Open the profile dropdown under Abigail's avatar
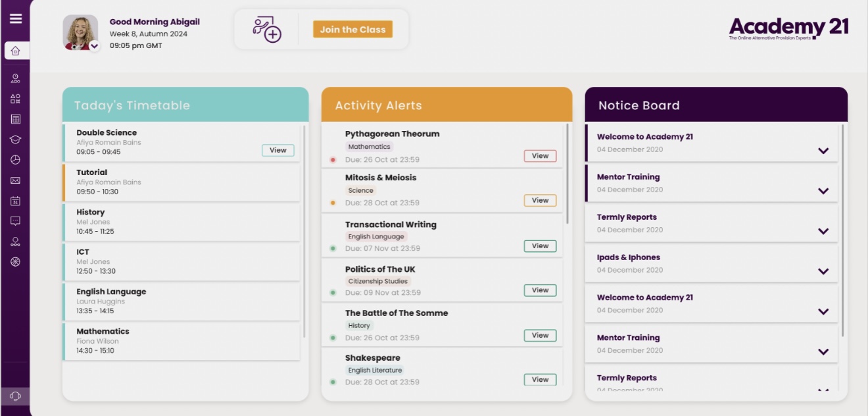This screenshot has width=868, height=416. (x=94, y=46)
